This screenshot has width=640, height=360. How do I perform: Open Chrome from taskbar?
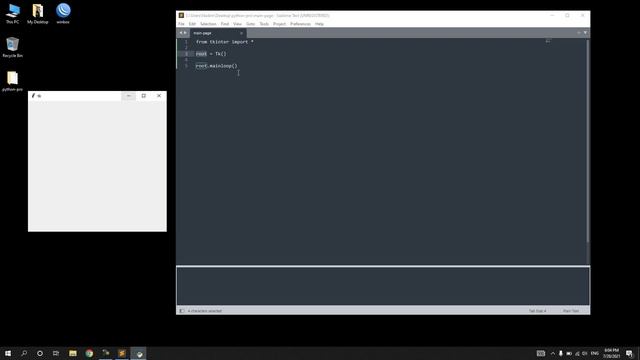point(89,353)
